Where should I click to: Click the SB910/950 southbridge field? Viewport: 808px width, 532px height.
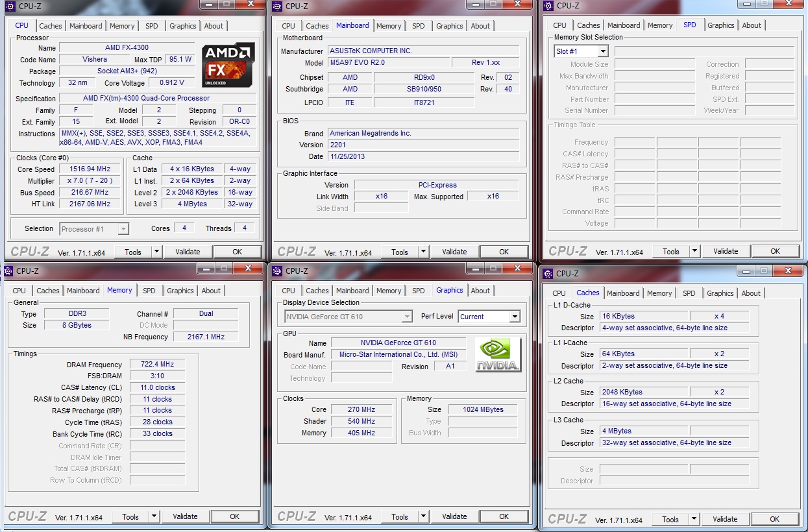point(424,89)
